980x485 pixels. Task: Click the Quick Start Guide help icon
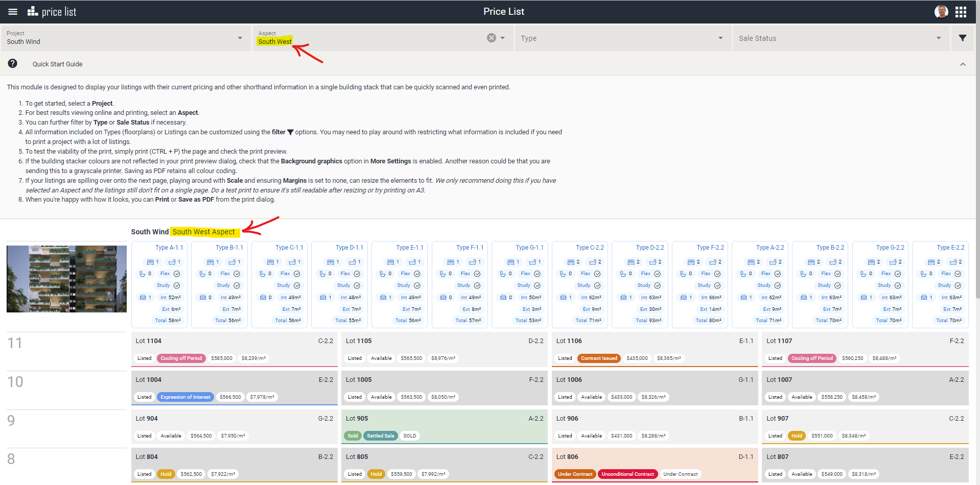(13, 64)
